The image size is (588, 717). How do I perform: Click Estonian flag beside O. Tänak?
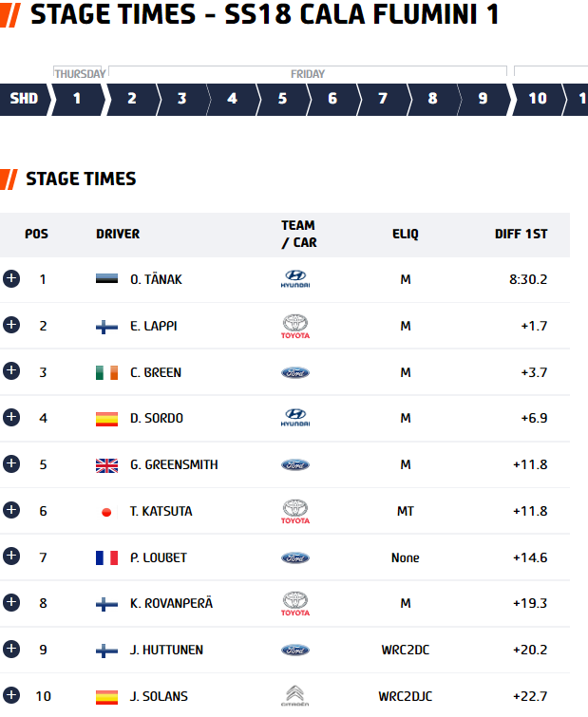(x=106, y=279)
